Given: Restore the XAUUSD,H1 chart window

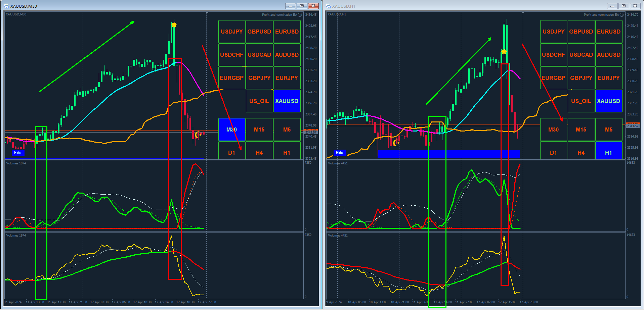Looking at the screenshot, I should pyautogui.click(x=624, y=6).
